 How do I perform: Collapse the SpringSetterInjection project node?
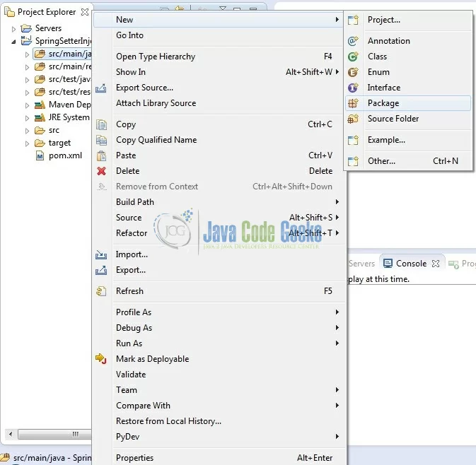click(x=13, y=42)
